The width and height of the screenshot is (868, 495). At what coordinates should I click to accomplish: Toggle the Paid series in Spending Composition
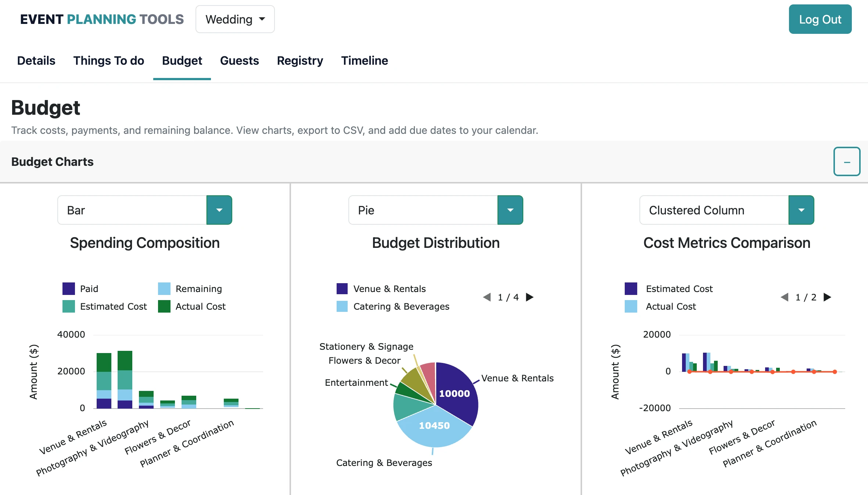coord(81,289)
